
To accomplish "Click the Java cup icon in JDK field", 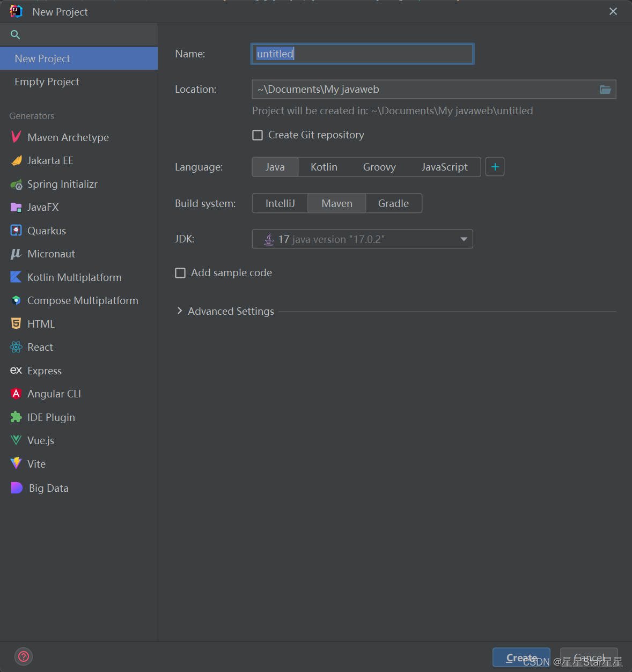I will pyautogui.click(x=269, y=239).
